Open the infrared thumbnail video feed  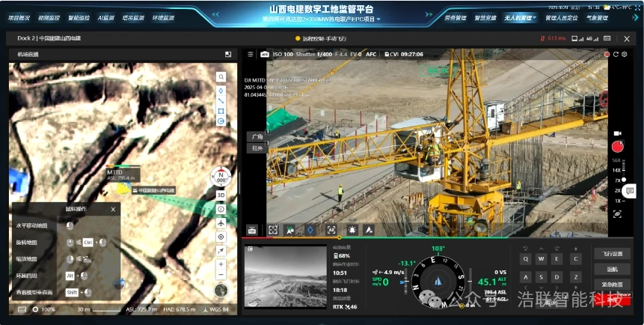[x=286, y=276]
